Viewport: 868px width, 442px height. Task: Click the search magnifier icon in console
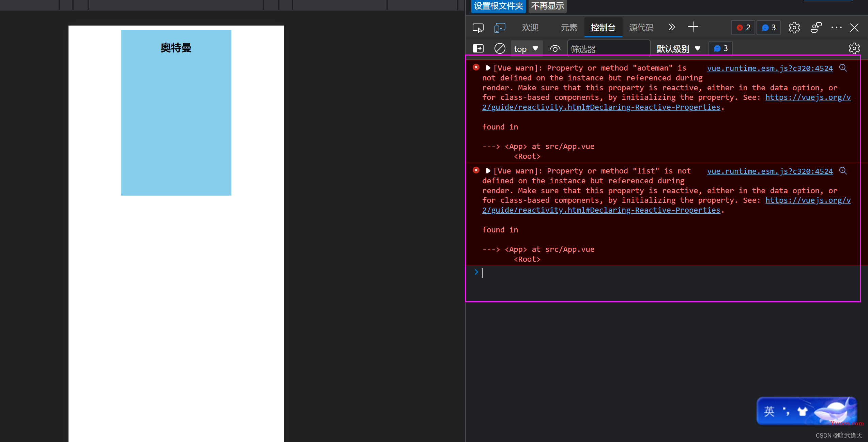(844, 68)
